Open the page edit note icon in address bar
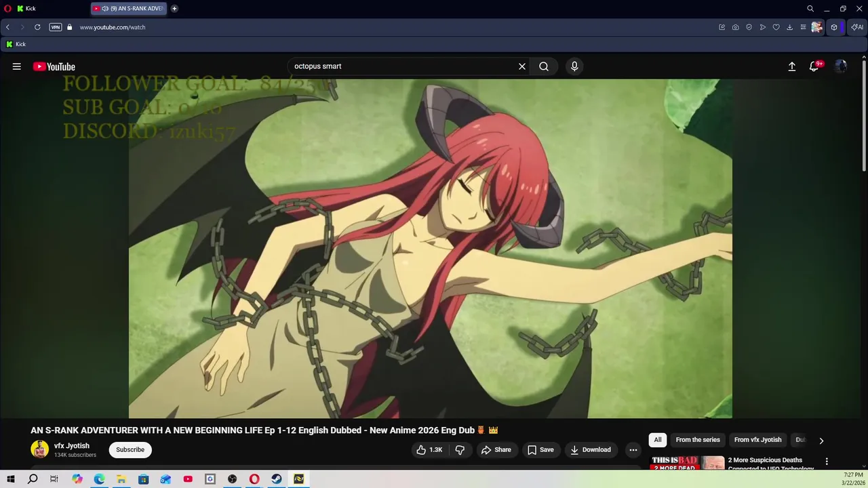 point(722,27)
